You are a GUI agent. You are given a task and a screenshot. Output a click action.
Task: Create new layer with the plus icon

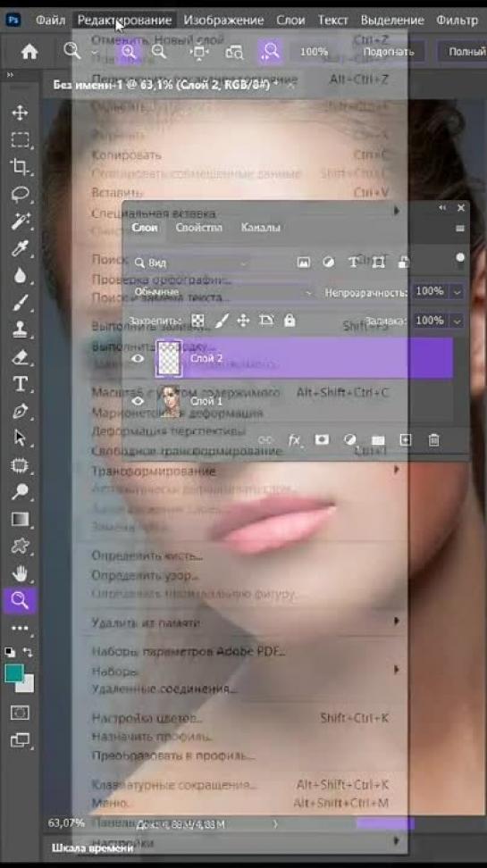(x=406, y=439)
